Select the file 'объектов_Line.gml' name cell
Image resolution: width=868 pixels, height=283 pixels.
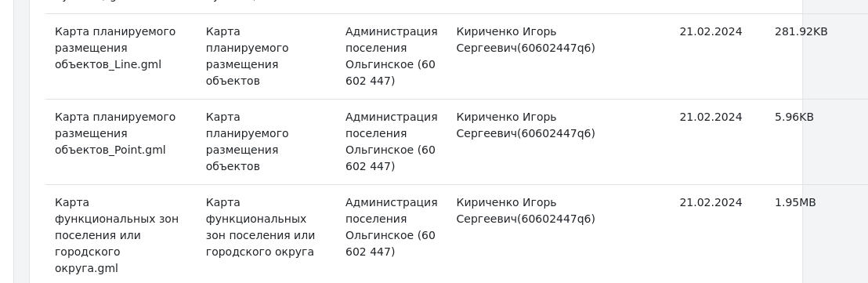(x=115, y=48)
